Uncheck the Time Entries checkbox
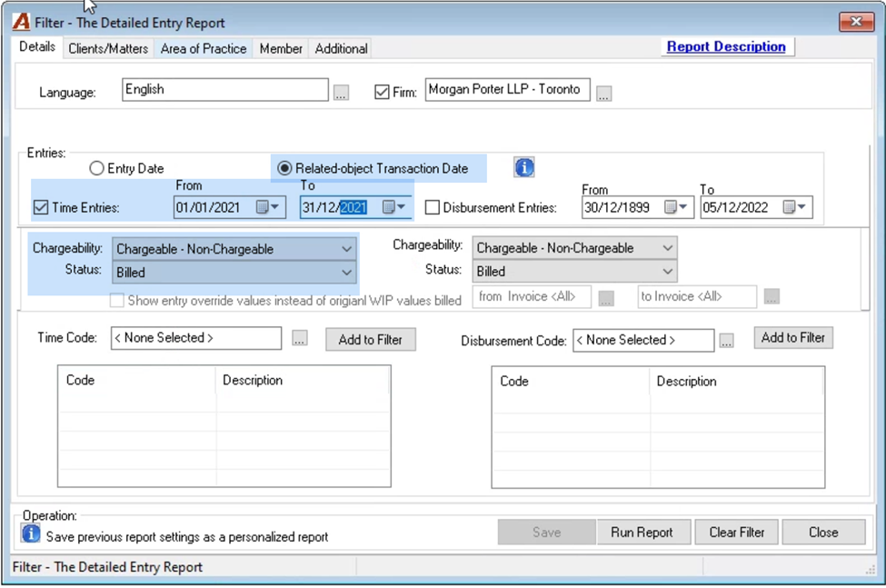886x588 pixels. tap(41, 207)
